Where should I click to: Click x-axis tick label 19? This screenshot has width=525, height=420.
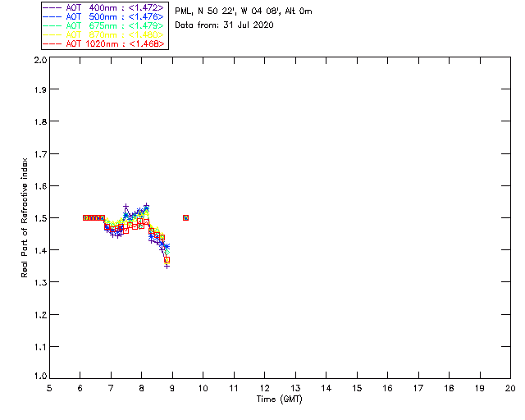point(480,388)
